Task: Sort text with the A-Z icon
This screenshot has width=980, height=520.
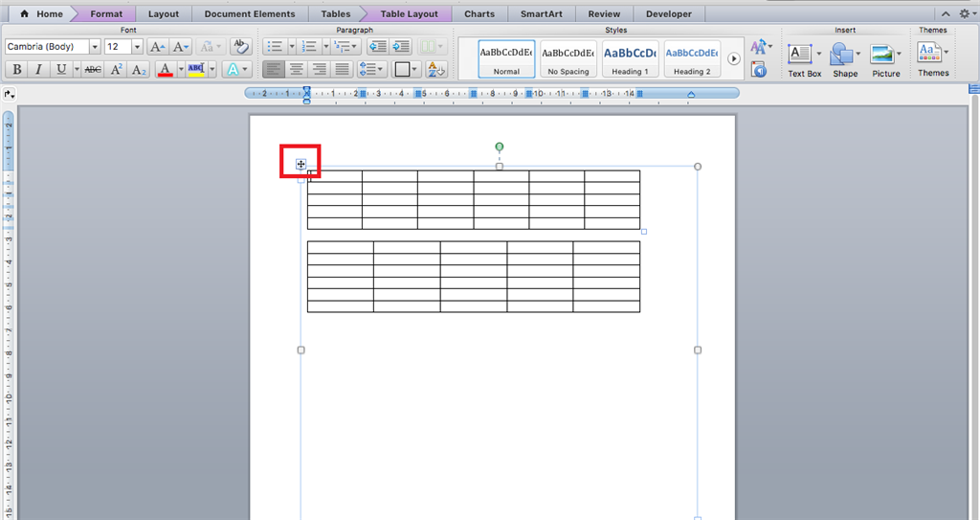Action: click(436, 70)
